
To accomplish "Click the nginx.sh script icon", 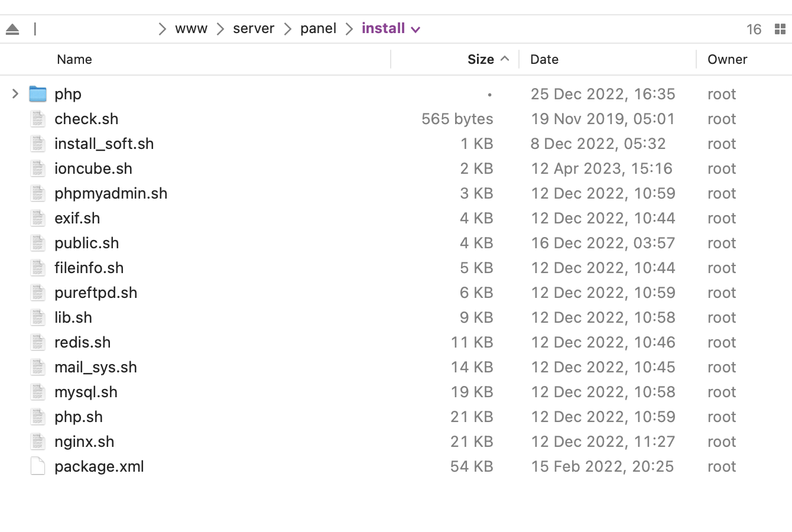I will tap(38, 442).
